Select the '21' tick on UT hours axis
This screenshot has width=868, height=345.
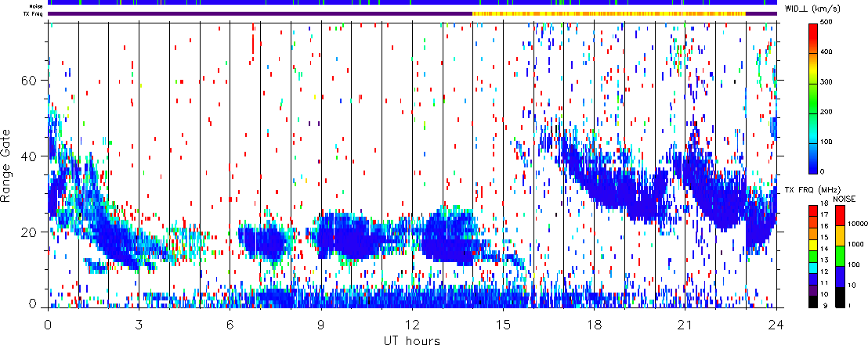tap(685, 325)
